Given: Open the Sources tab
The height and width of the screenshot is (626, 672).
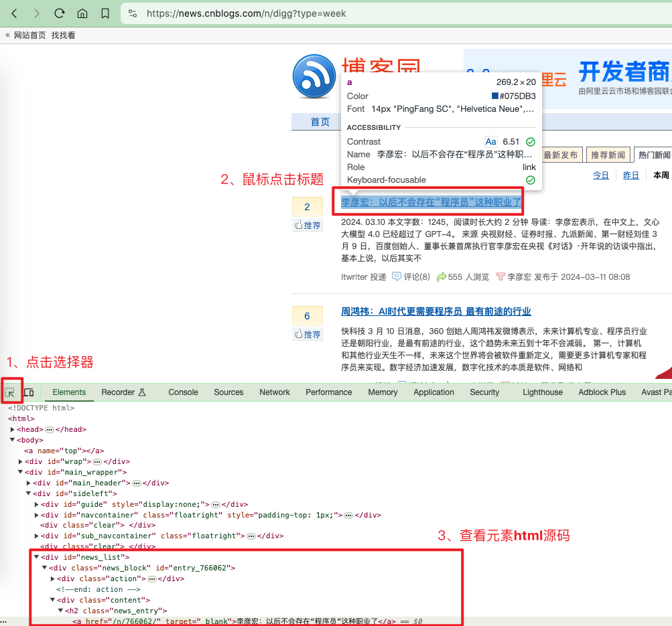Looking at the screenshot, I should pyautogui.click(x=228, y=392).
